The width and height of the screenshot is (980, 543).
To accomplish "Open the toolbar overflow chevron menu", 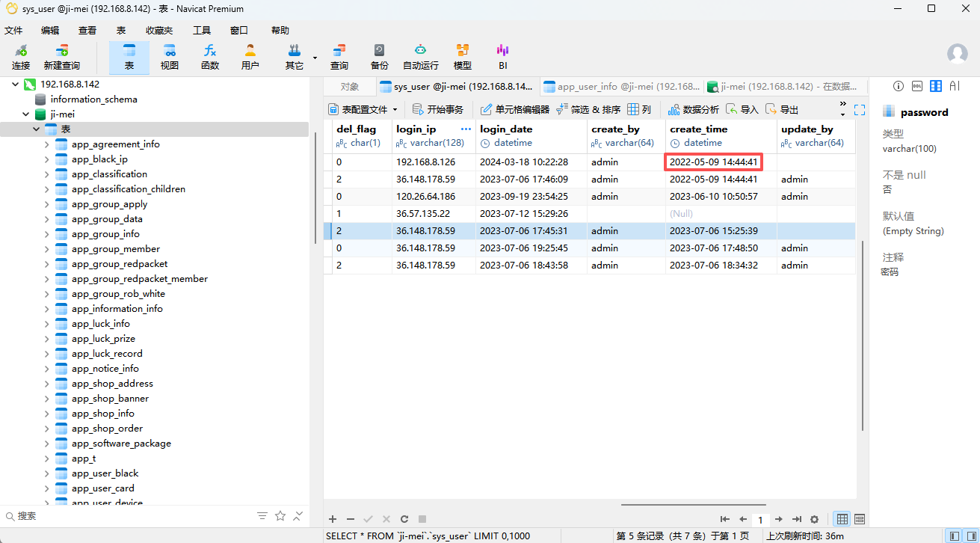I will 843,104.
